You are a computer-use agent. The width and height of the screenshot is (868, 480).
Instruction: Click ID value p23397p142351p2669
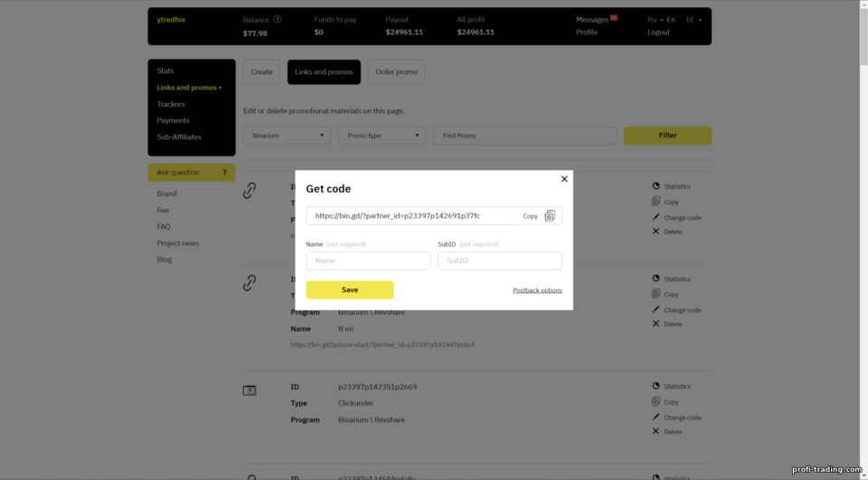(x=378, y=387)
